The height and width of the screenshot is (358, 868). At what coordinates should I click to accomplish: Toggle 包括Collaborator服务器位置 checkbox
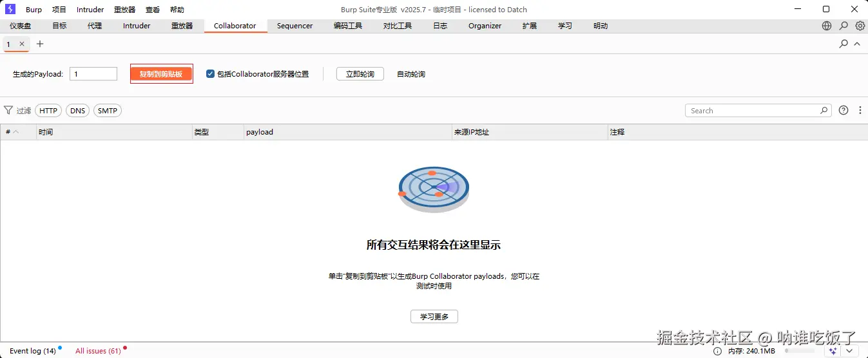[210, 73]
